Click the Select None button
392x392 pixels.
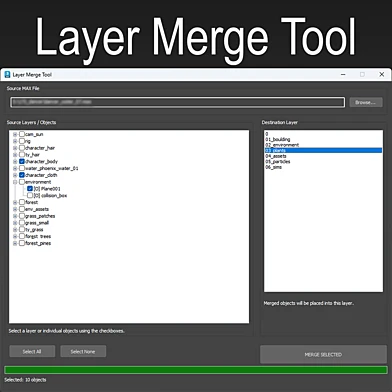pyautogui.click(x=83, y=351)
